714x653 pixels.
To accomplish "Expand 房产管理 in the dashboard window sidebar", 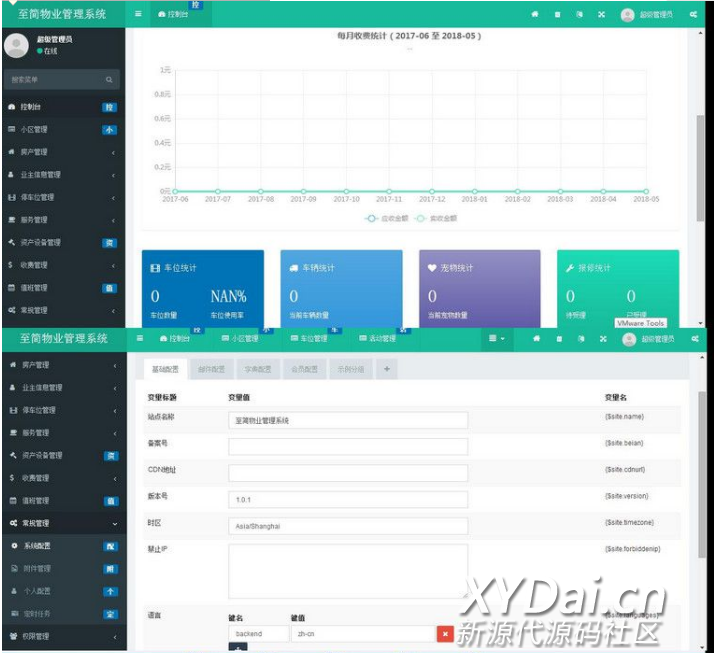I will point(64,152).
